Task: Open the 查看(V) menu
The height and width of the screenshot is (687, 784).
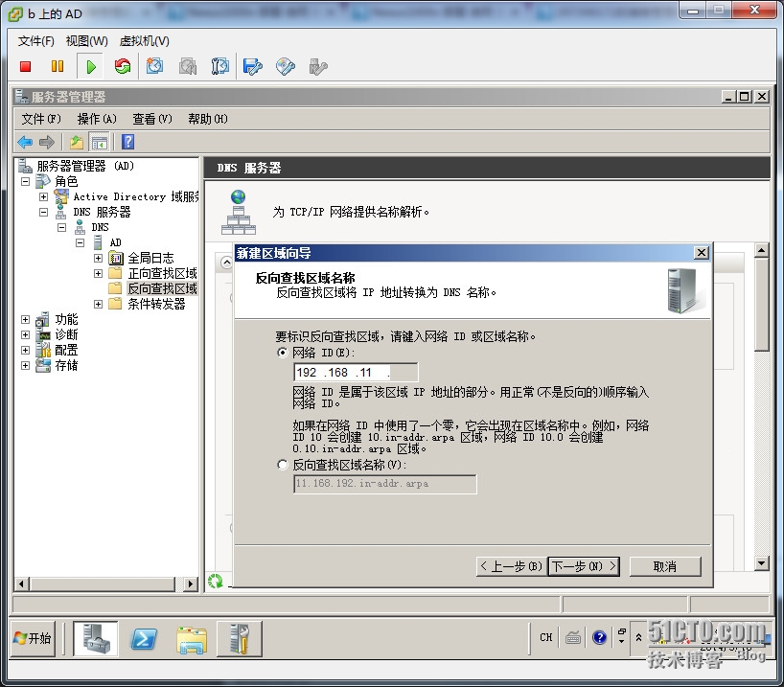Action: tap(152, 119)
